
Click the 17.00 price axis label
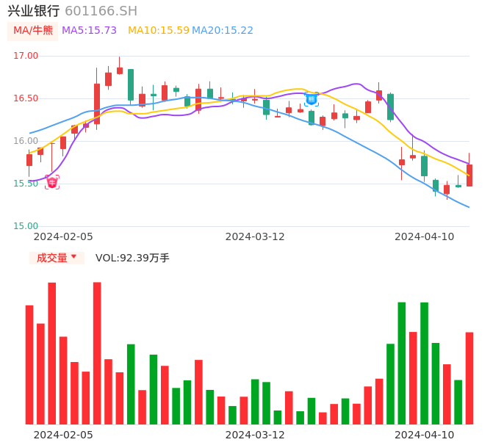26,56
